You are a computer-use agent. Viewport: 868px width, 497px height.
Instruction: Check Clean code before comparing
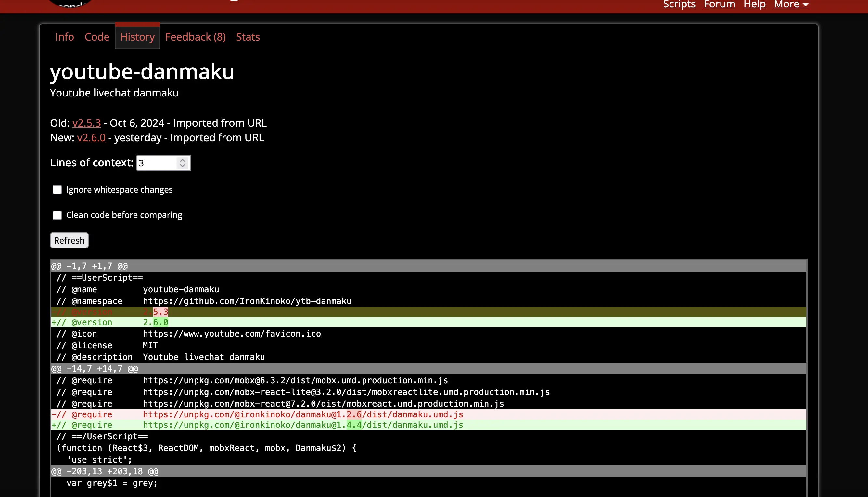[x=57, y=215]
